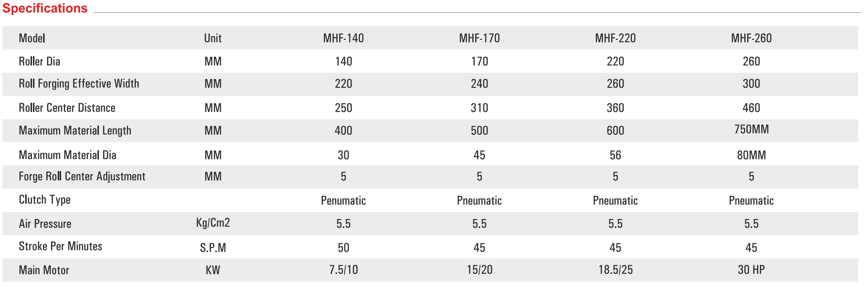The image size is (868, 287).
Task: Select the 18.5/25 main motor value
Action: [x=615, y=270]
